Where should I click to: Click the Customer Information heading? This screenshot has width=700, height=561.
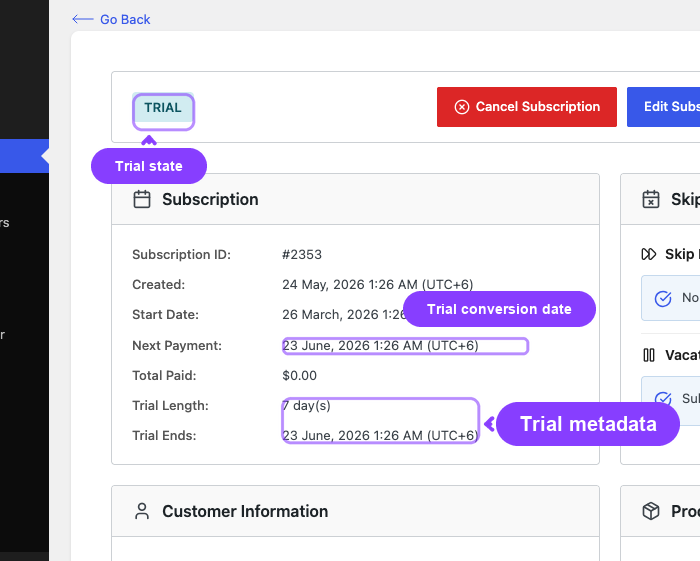[245, 511]
